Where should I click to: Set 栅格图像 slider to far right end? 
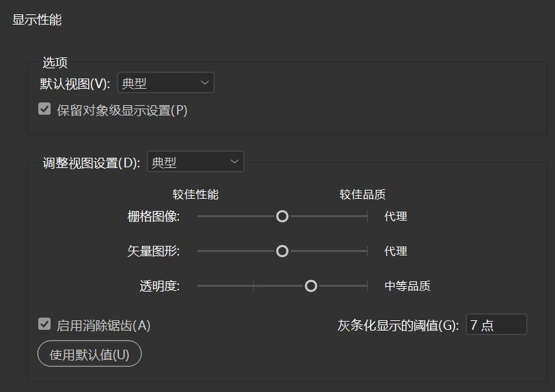[x=367, y=216]
